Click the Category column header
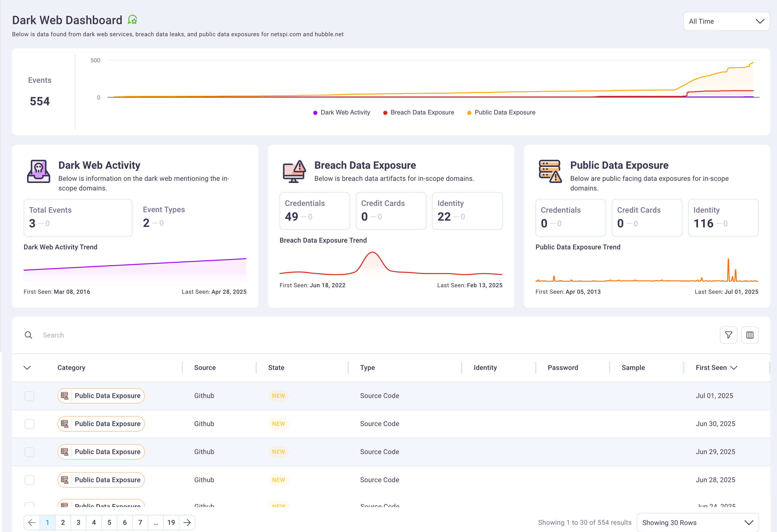This screenshot has height=532, width=777. (71, 368)
